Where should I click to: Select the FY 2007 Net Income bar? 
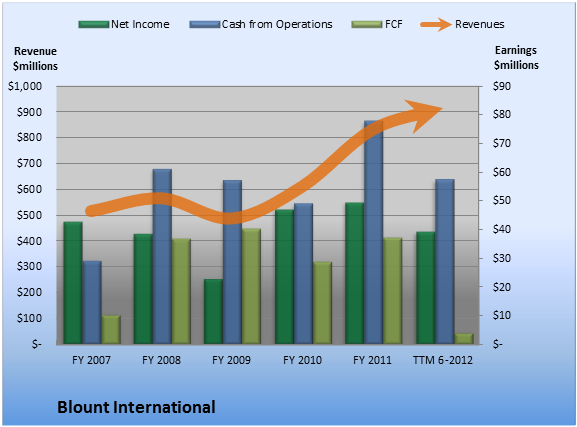pyautogui.click(x=73, y=283)
